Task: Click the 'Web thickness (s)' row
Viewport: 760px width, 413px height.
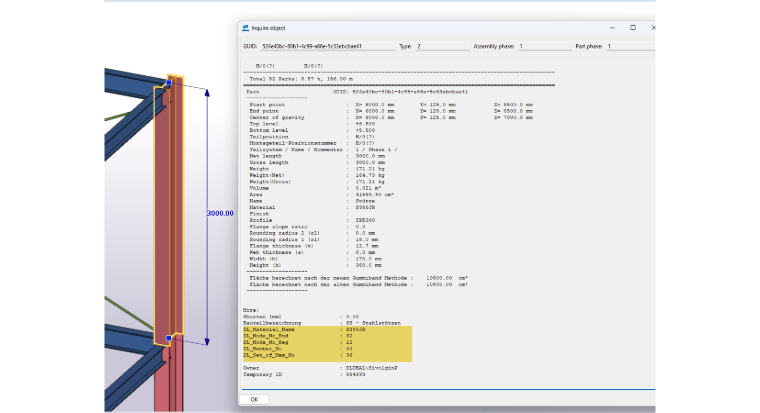Action: pos(312,253)
